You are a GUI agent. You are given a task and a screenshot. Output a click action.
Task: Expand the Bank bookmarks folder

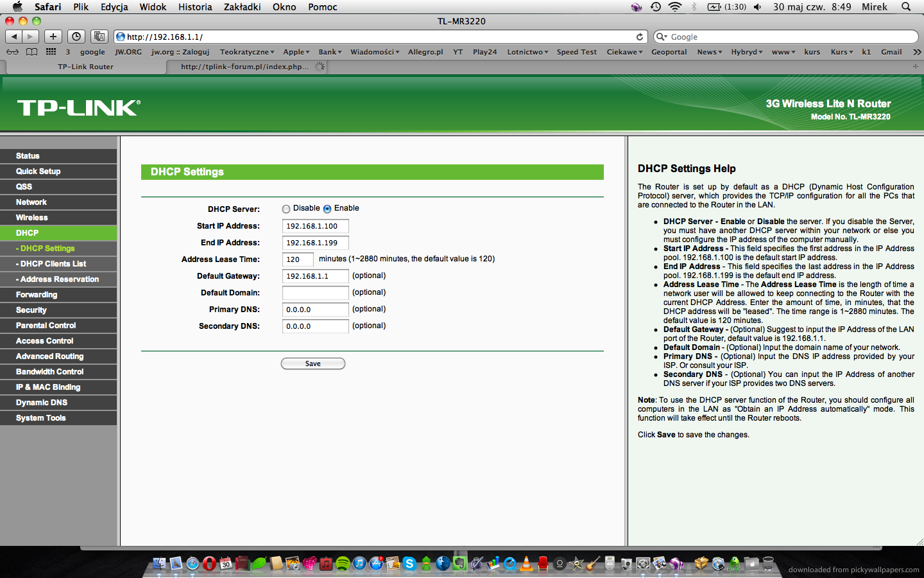point(330,52)
